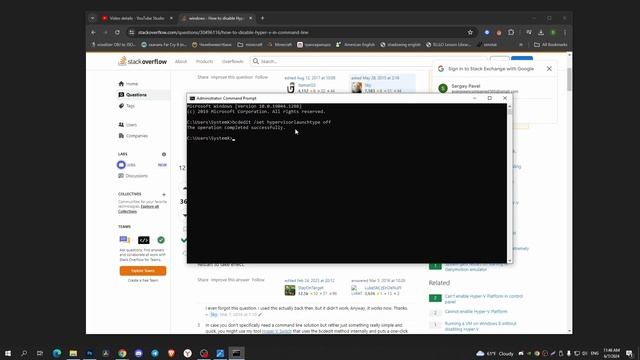Open taskbar search
The height and width of the screenshot is (360, 640).
point(24,353)
